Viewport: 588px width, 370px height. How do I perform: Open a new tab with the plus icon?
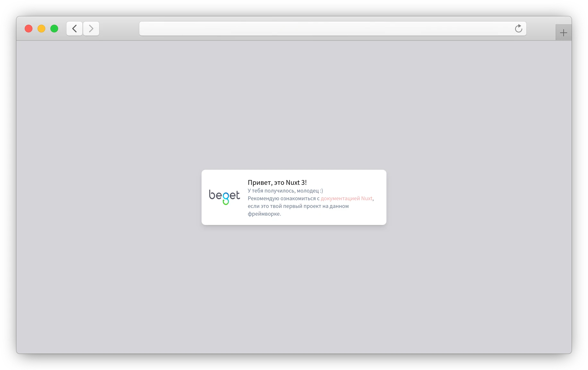563,33
